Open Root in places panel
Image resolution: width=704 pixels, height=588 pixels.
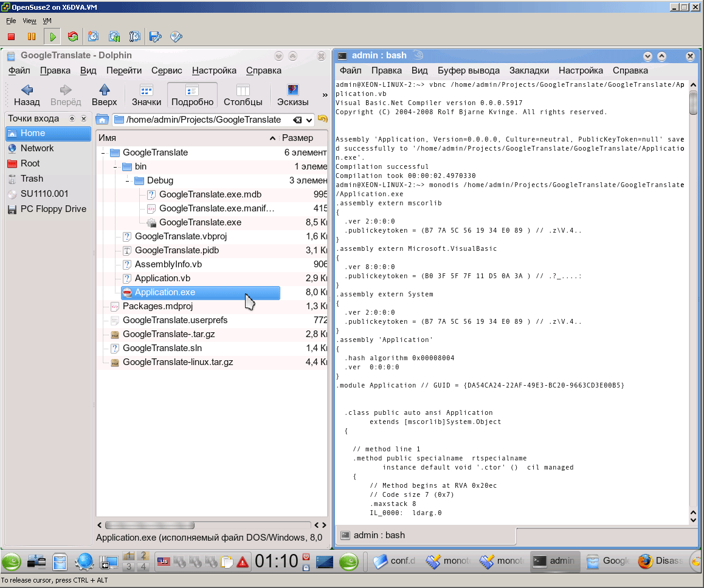[49, 164]
